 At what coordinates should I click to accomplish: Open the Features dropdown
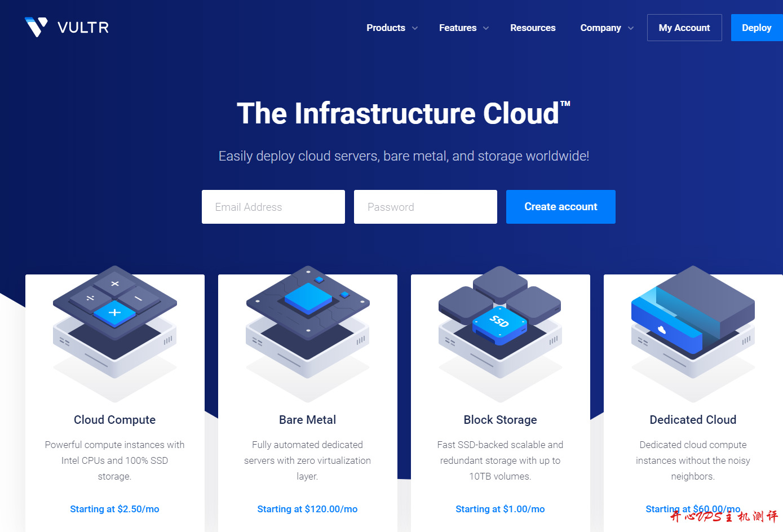(x=463, y=28)
